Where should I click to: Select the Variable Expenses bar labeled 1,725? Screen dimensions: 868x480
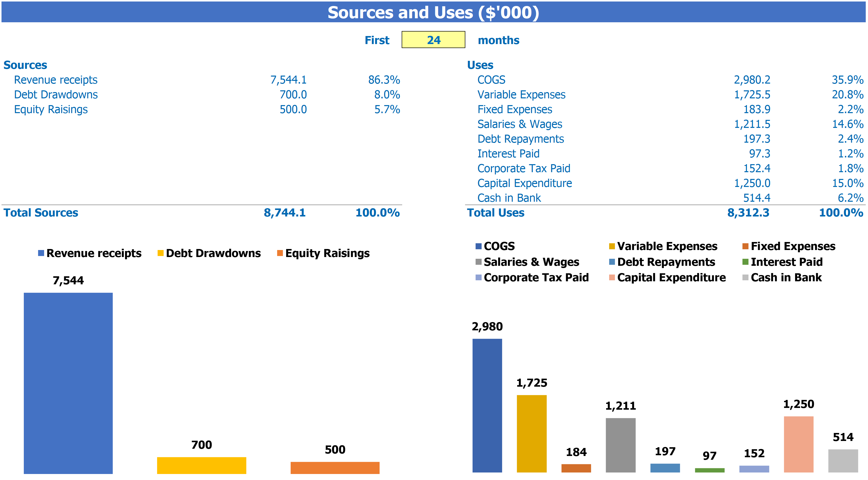click(x=531, y=433)
